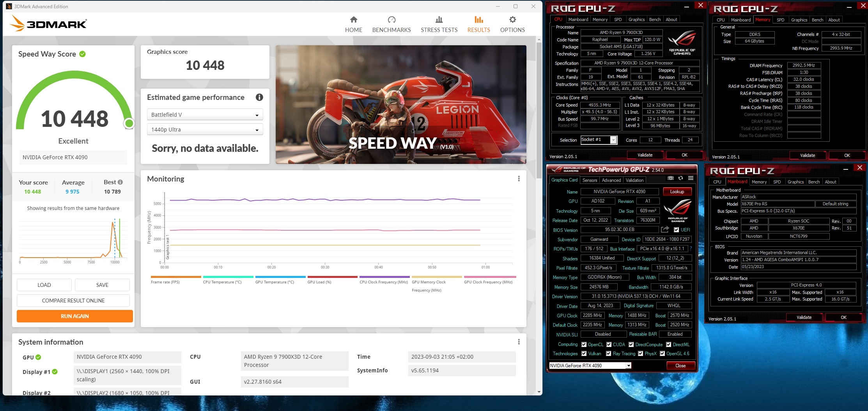Open Validation tab in GPU-Z

(634, 180)
